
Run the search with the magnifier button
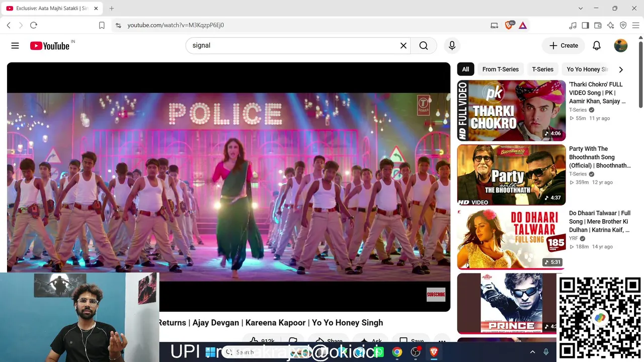coord(424,46)
